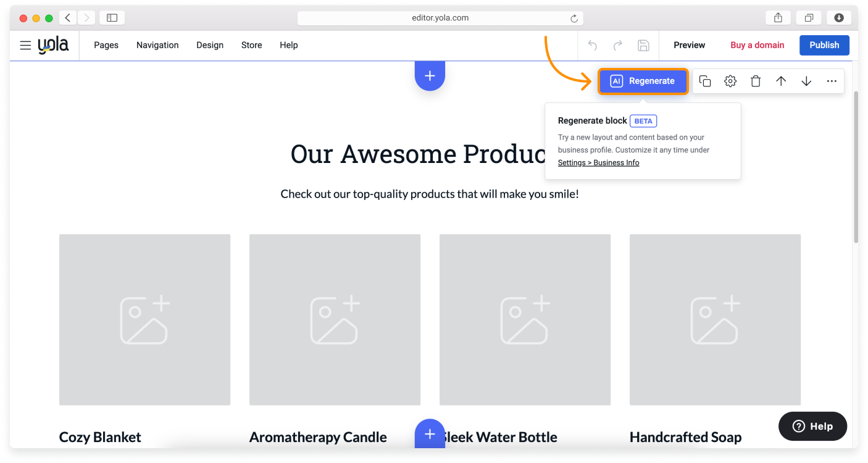Add block with top plus button
Viewport: 868px width, 463px height.
[430, 76]
